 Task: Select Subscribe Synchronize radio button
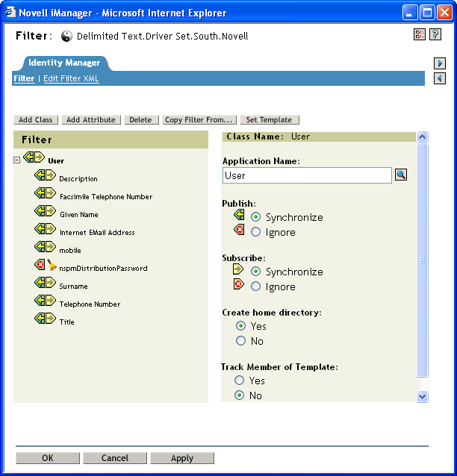pyautogui.click(x=255, y=271)
